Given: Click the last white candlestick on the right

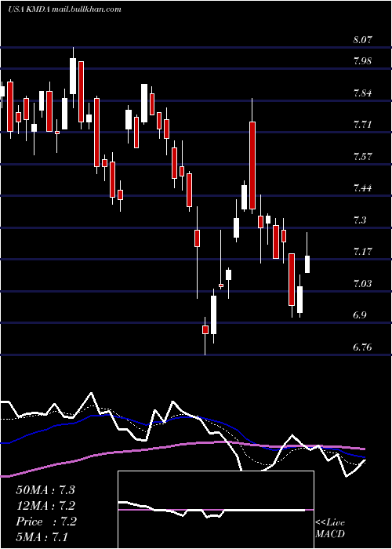Looking at the screenshot, I should coord(307,264).
